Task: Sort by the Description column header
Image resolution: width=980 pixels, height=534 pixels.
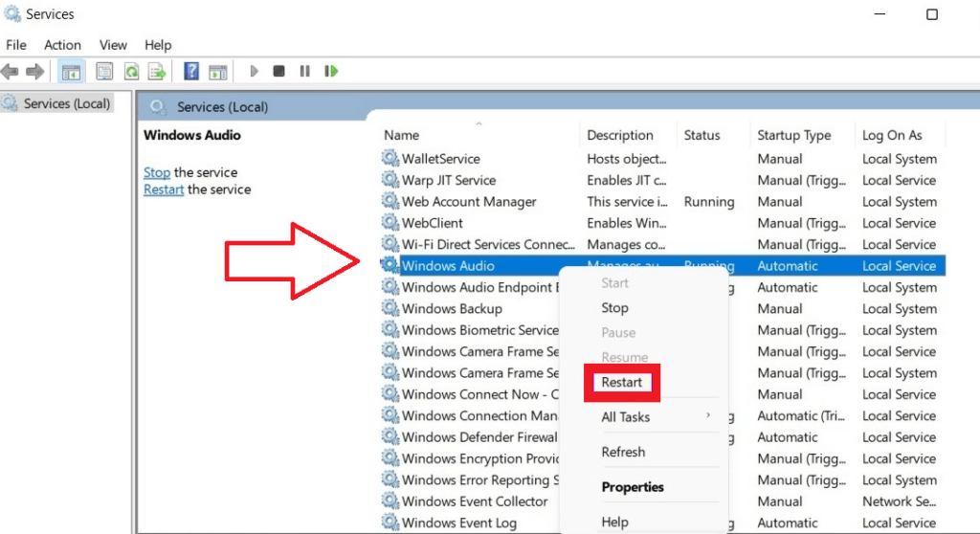Action: [620, 135]
